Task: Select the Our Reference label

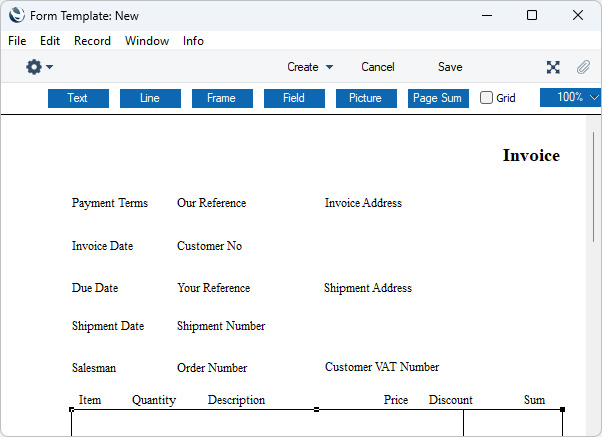Action: coord(212,203)
